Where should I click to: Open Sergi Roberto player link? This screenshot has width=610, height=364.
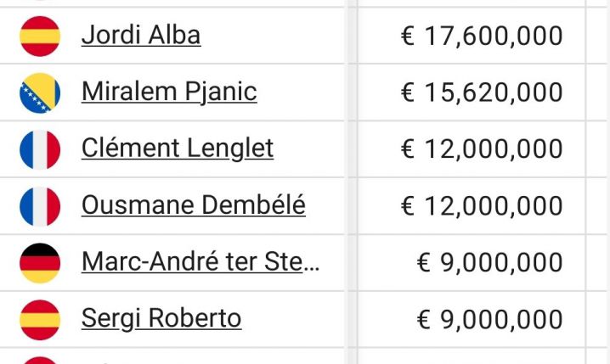point(161,319)
